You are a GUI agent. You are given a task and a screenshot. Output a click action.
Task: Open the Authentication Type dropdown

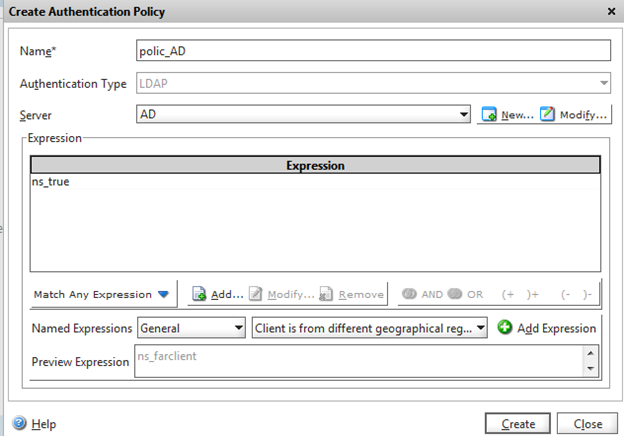point(604,83)
